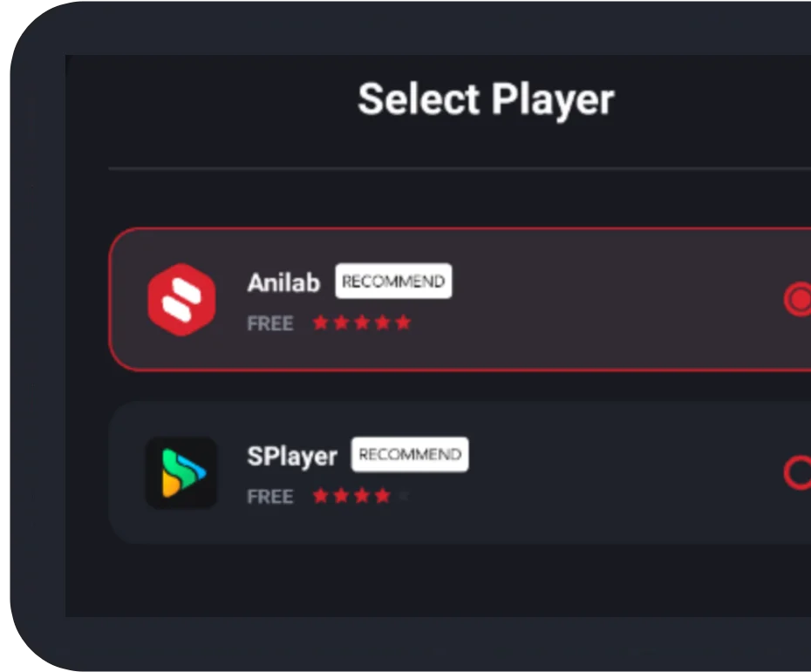The width and height of the screenshot is (811, 672).
Task: Click the RECOMMEND badge beside SPlayer
Action: click(x=410, y=455)
